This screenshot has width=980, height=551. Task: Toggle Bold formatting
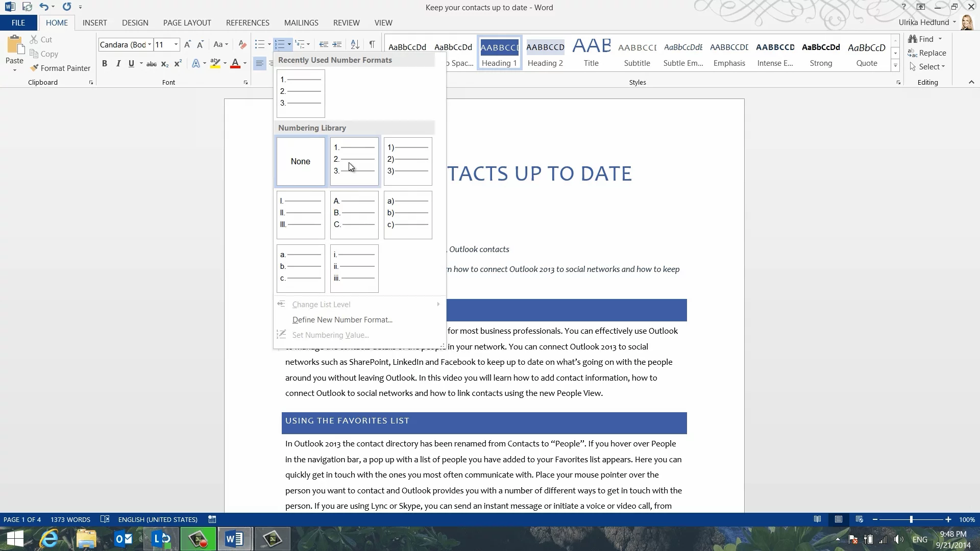[x=105, y=64]
